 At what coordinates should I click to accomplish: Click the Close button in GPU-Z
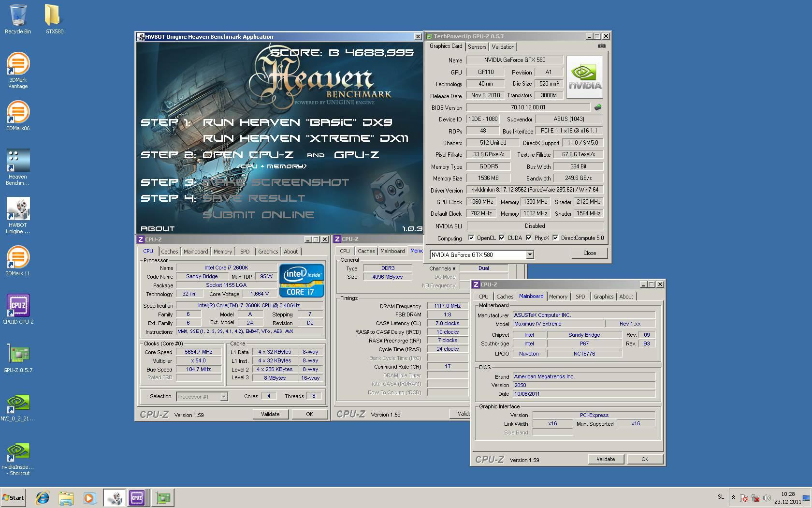point(589,253)
